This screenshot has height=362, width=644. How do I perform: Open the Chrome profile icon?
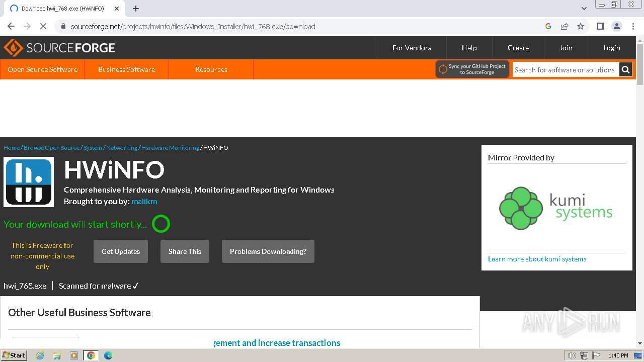click(x=616, y=26)
